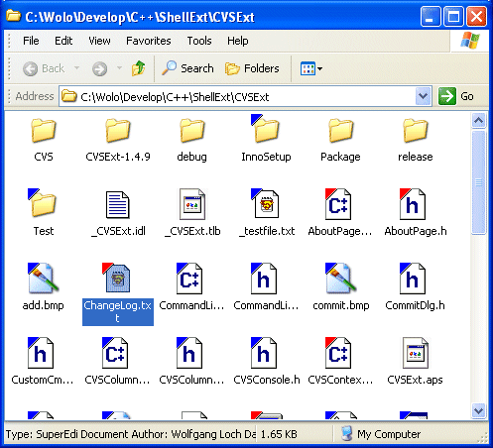Click the Back button
This screenshot has height=448, width=493.
pos(44,68)
